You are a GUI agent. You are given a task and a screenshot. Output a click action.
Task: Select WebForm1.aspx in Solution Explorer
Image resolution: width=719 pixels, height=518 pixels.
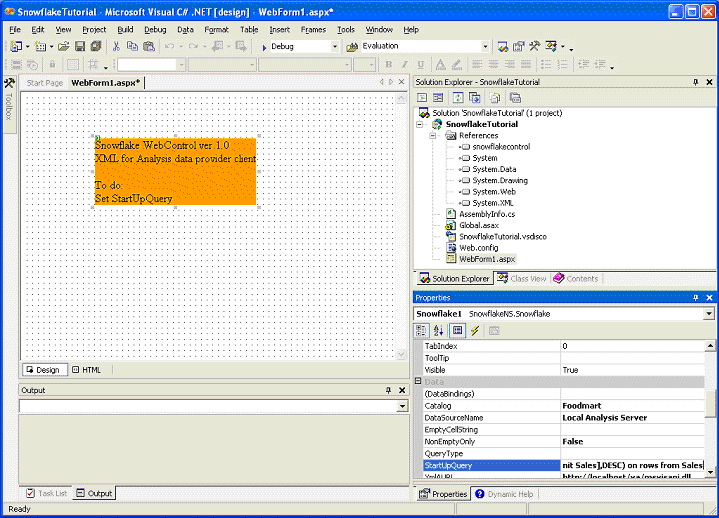click(487, 259)
